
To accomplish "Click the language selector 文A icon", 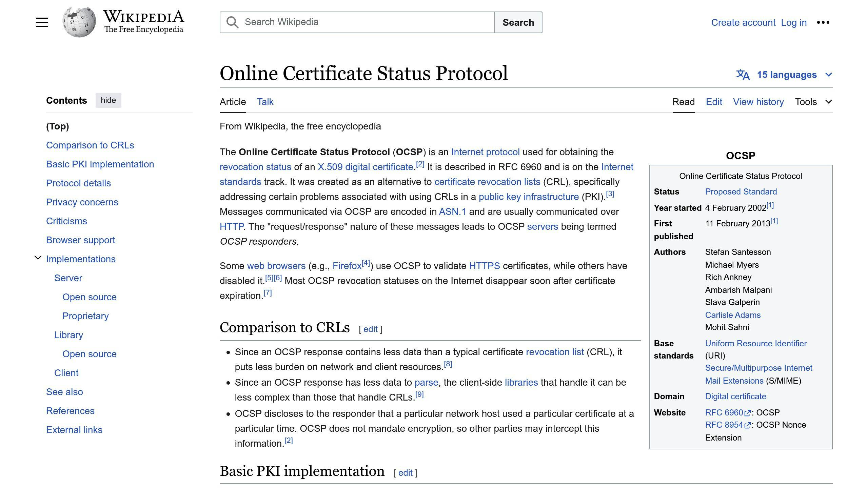I will (x=743, y=75).
